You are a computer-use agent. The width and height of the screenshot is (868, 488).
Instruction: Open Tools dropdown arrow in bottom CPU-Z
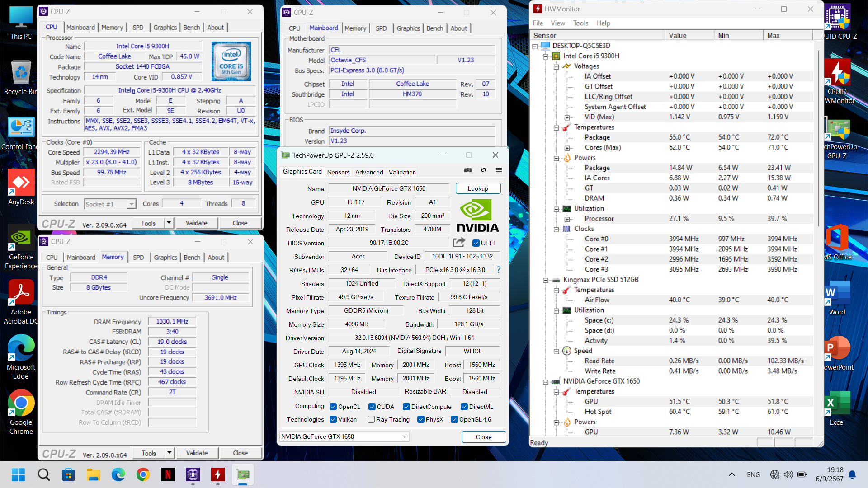click(169, 453)
